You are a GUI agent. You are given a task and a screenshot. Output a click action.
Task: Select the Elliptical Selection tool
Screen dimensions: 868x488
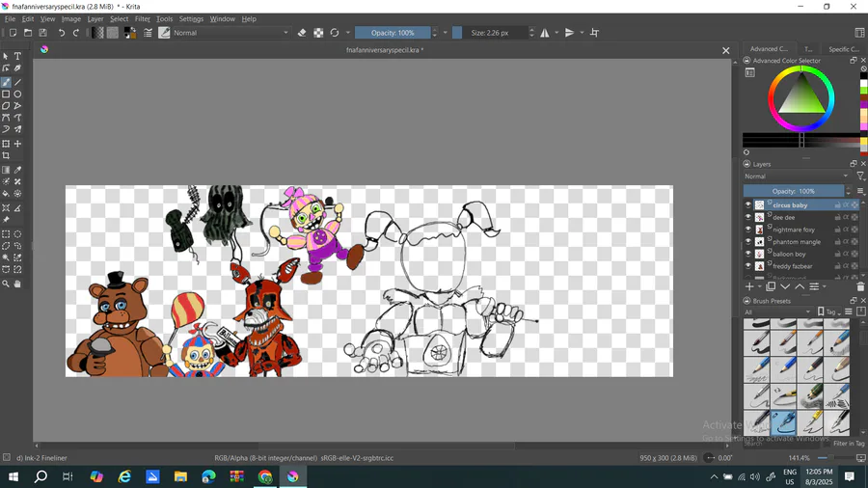coord(17,234)
